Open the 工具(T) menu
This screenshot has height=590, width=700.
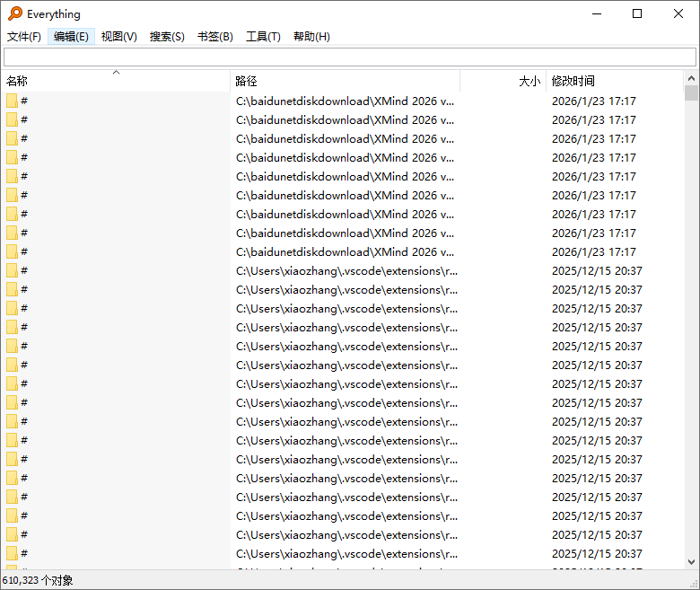pos(263,37)
